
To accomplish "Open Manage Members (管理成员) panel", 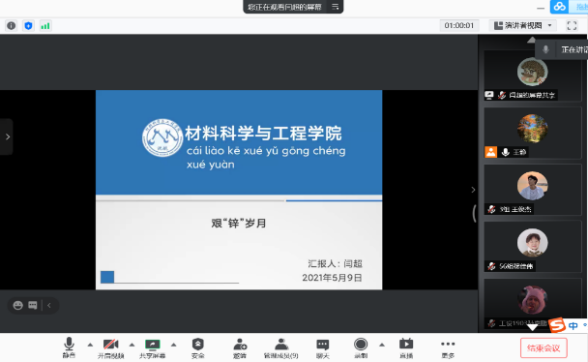I will click(x=281, y=348).
